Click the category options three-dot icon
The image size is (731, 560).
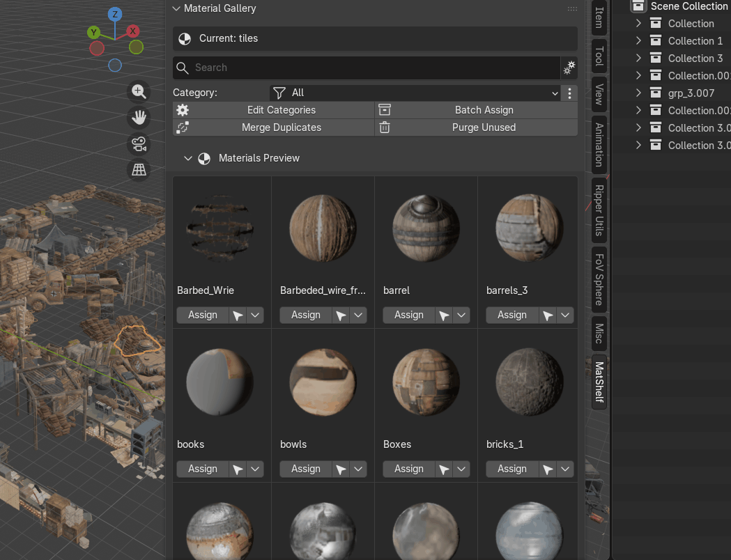(570, 93)
